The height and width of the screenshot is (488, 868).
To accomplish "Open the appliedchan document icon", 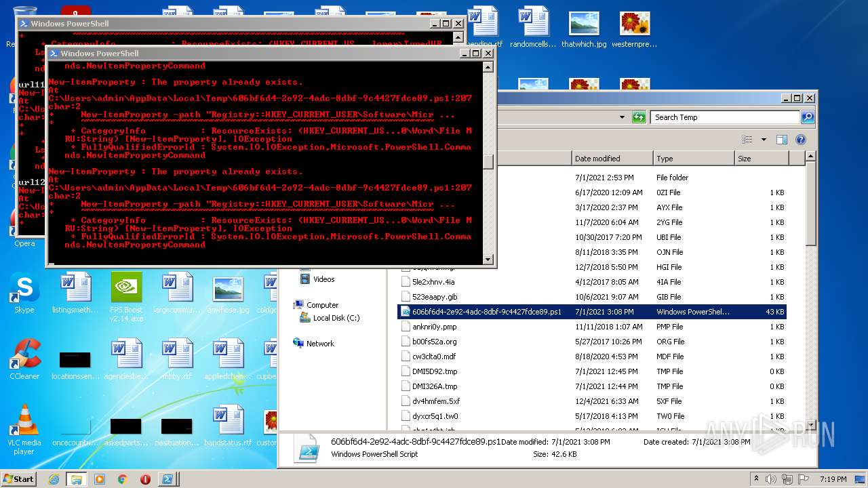I will pos(228,360).
